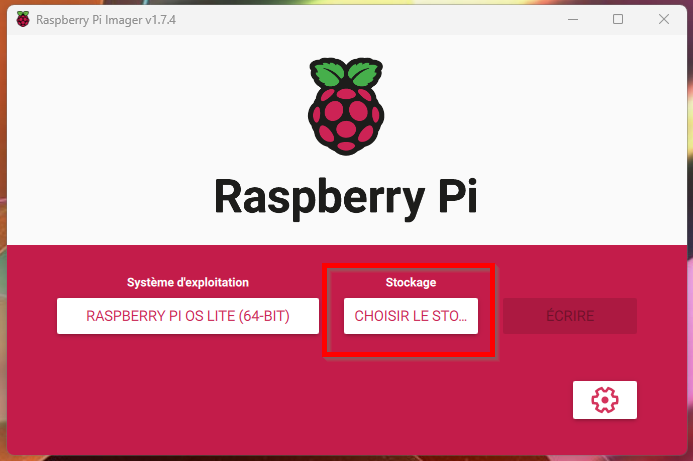Image resolution: width=693 pixels, height=461 pixels.
Task: Click the large Raspberry Pi logo
Action: point(346,106)
